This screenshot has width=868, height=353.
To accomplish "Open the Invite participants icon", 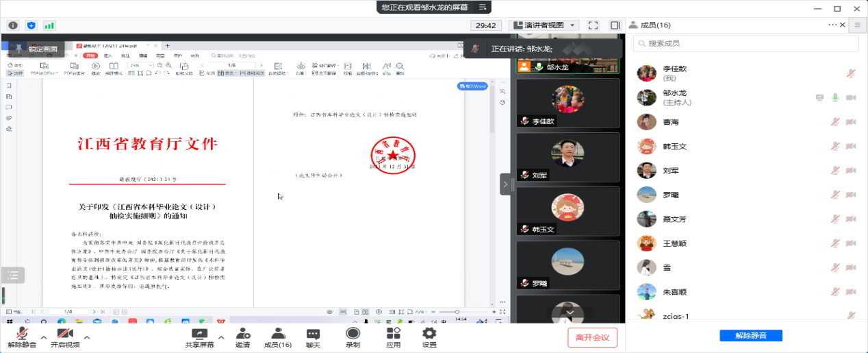I will coord(243,333).
